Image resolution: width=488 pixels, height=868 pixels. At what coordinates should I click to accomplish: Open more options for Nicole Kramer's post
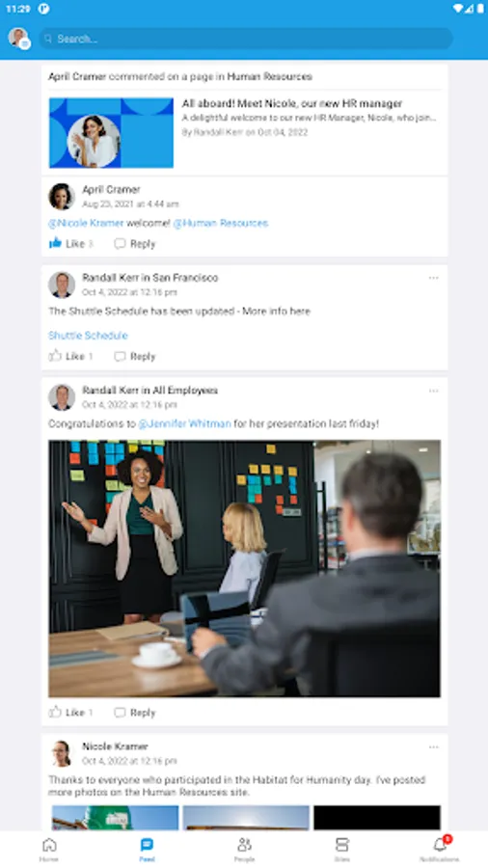[433, 746]
